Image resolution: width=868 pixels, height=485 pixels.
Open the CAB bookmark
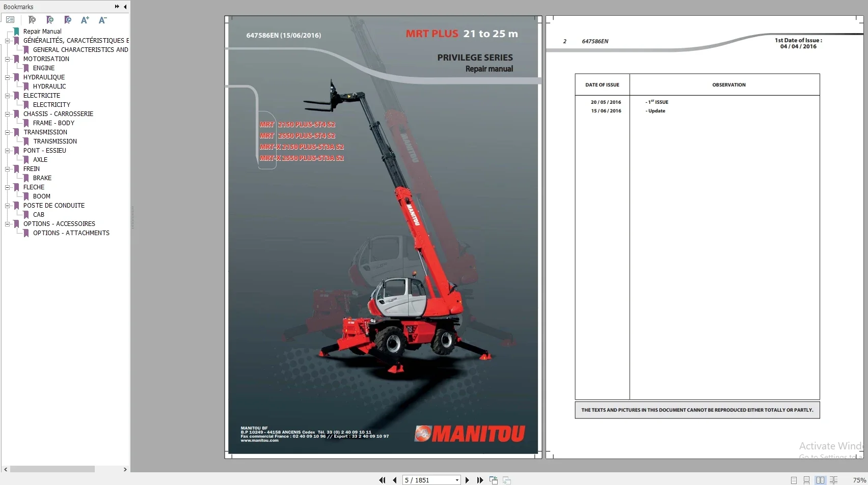39,215
